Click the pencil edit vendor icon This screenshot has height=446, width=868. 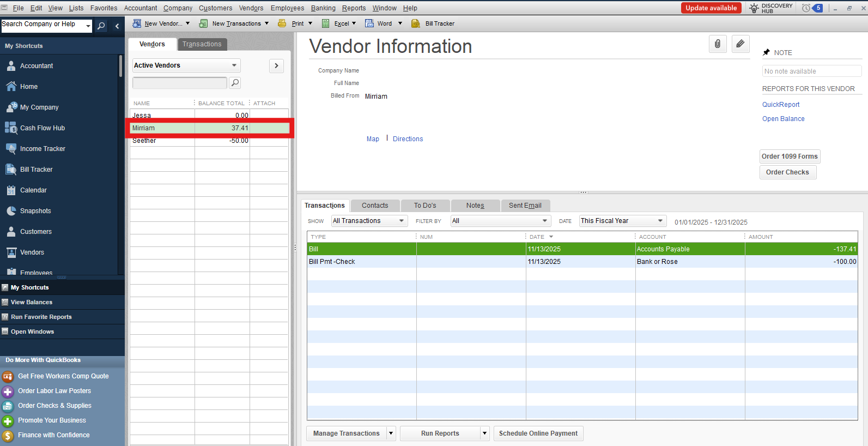pyautogui.click(x=740, y=44)
